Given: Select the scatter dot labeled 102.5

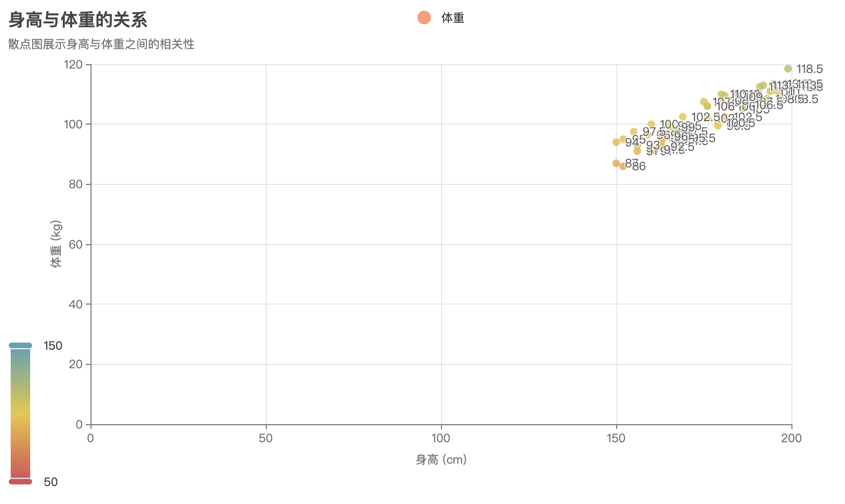Looking at the screenshot, I should pyautogui.click(x=683, y=117).
